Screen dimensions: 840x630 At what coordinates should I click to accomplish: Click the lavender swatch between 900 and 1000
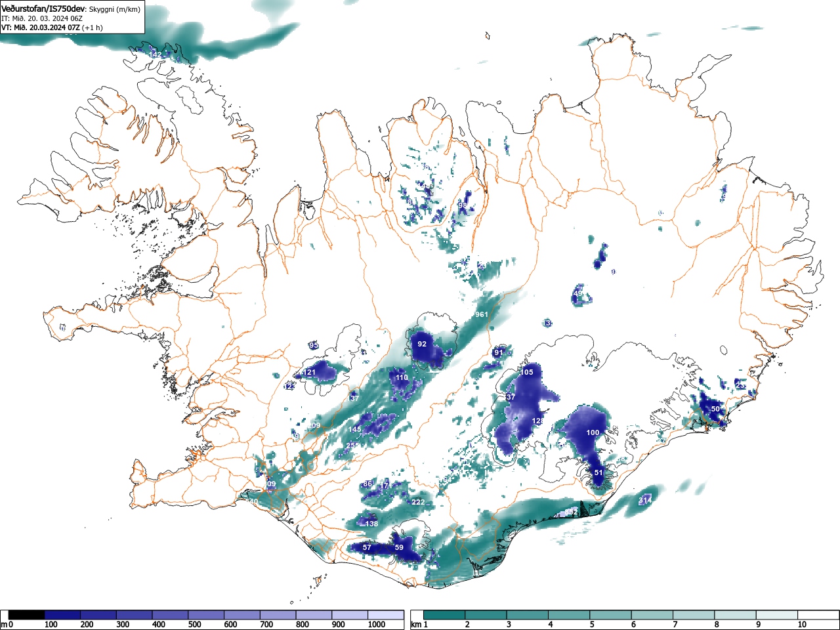(350, 615)
